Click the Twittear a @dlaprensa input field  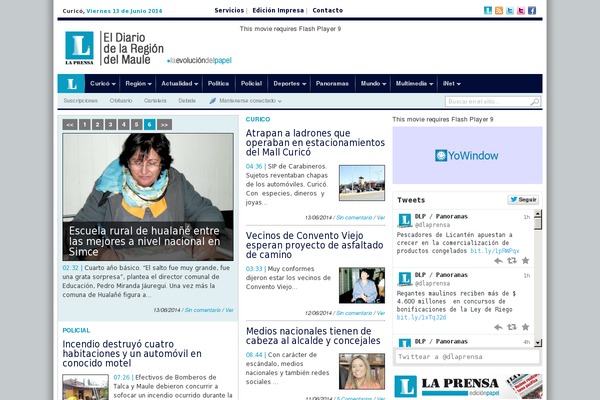click(x=467, y=357)
